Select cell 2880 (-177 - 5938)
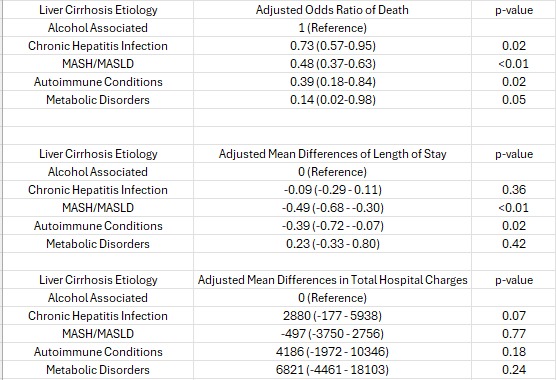 pyautogui.click(x=332, y=316)
